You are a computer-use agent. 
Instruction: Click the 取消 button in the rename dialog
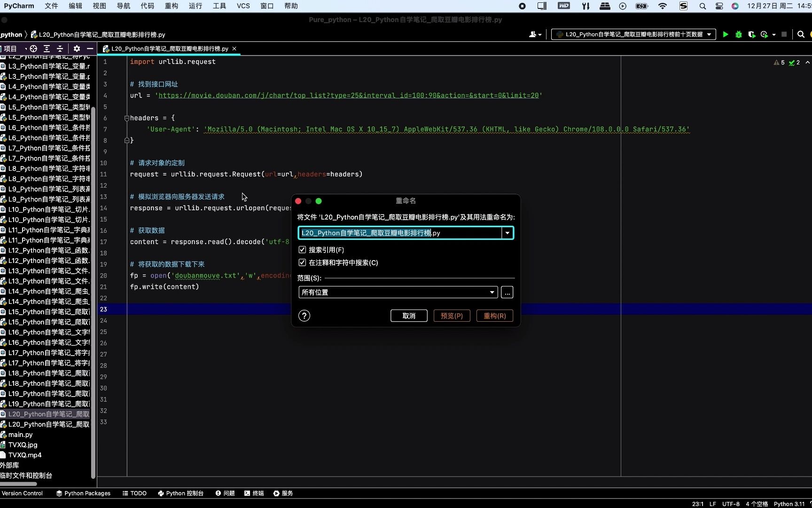click(409, 316)
